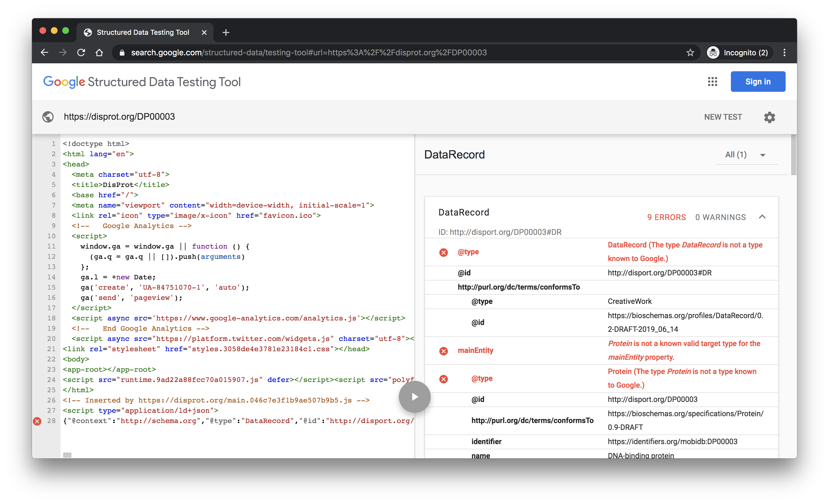
Task: Click the globe icon beside the tested URL
Action: [48, 117]
